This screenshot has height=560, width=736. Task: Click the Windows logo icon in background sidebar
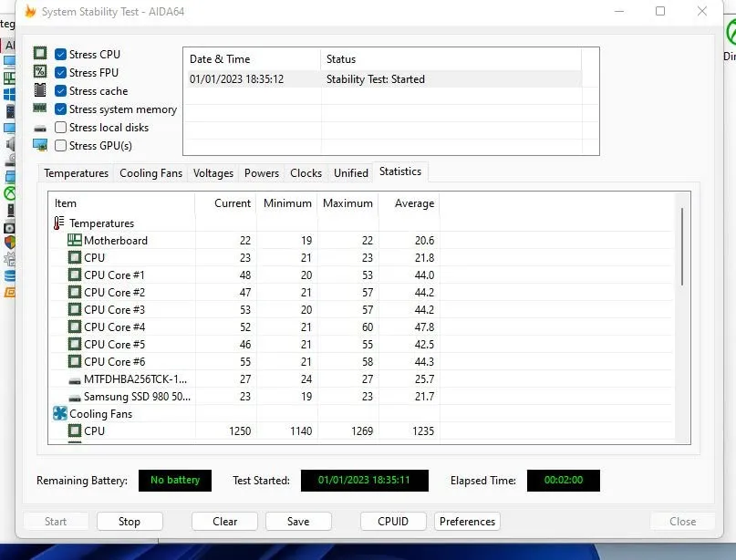pos(9,94)
